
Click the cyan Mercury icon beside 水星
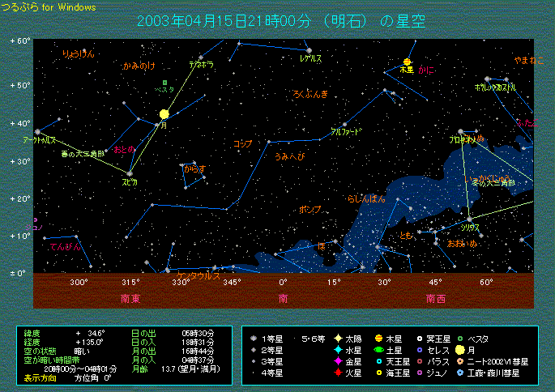[339, 350]
